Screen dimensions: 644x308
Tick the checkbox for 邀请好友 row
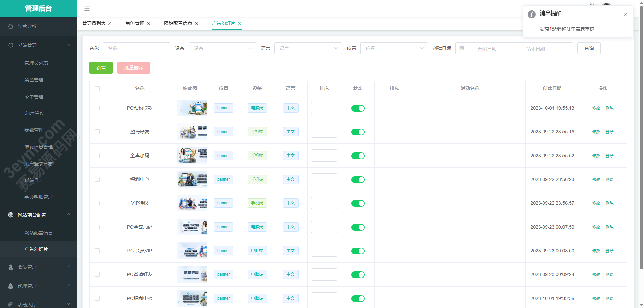97,132
